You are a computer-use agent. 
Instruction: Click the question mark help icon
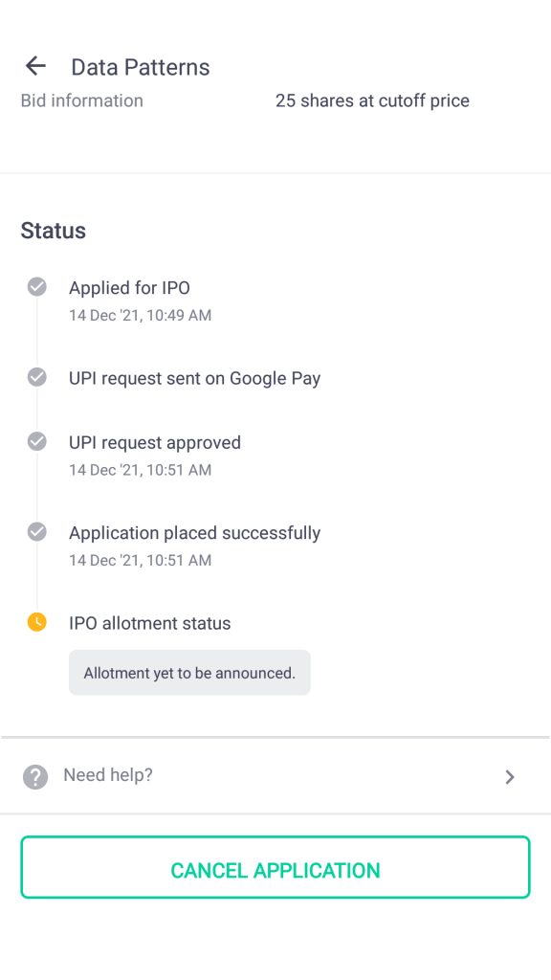pyautogui.click(x=34, y=776)
